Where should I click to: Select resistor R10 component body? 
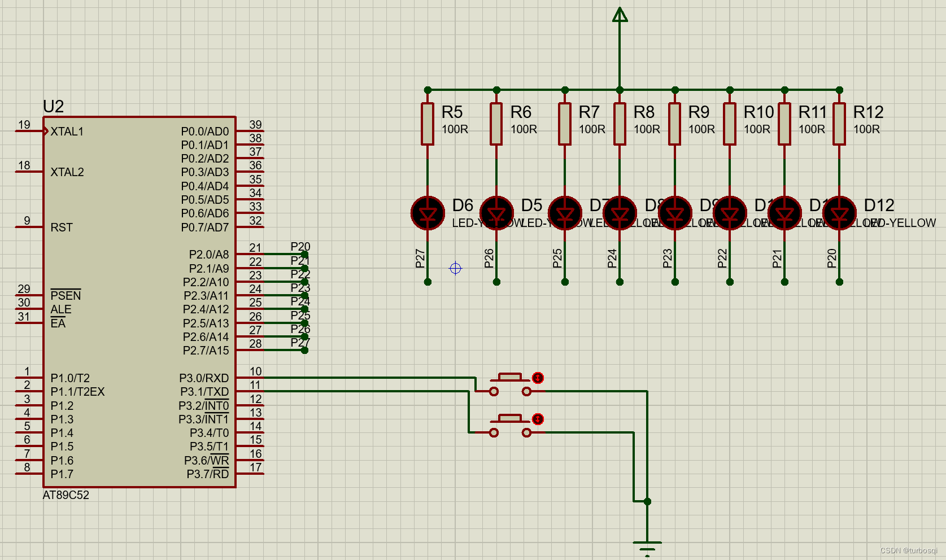[x=730, y=124]
